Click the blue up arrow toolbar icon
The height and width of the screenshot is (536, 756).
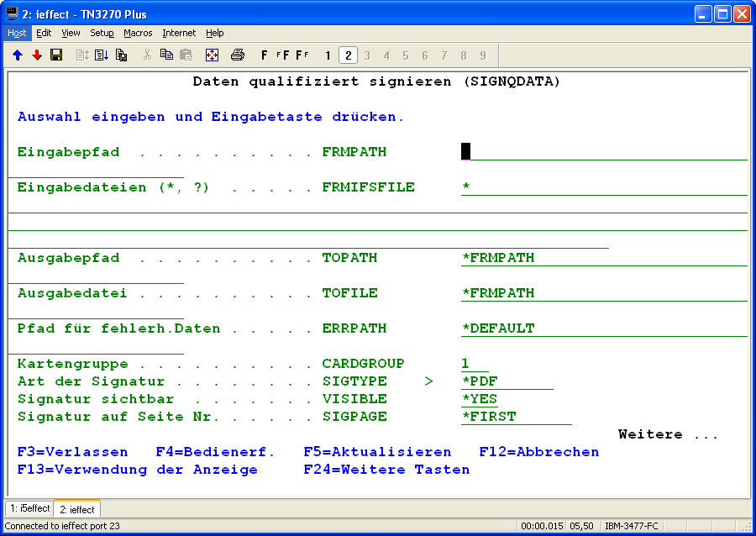(x=17, y=55)
